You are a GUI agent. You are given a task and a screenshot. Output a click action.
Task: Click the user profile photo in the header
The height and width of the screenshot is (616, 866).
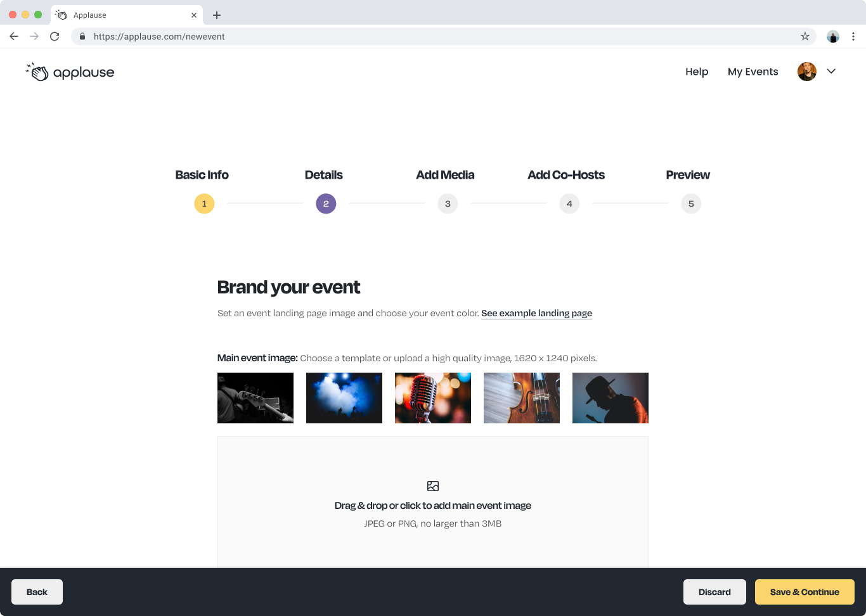806,72
